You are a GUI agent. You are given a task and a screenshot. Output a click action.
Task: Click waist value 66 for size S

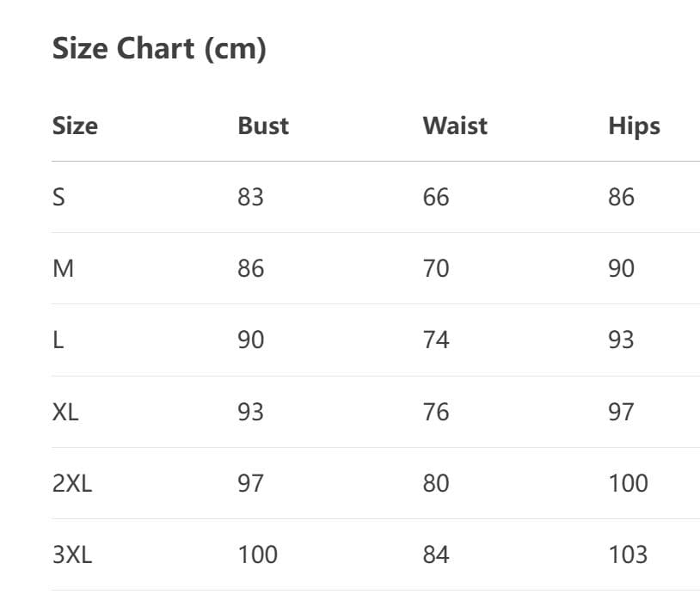[x=436, y=198]
